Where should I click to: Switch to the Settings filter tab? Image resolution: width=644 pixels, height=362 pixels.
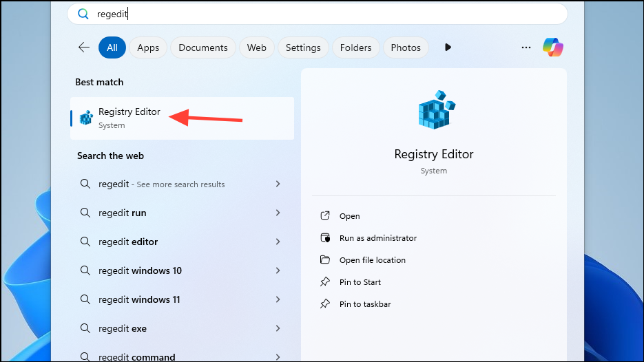303,47
